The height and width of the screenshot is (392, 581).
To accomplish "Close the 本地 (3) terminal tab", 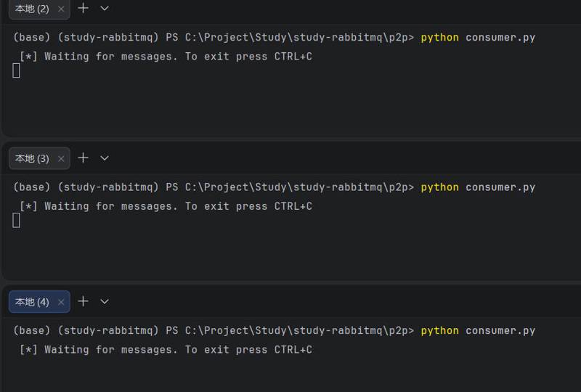I will point(61,158).
